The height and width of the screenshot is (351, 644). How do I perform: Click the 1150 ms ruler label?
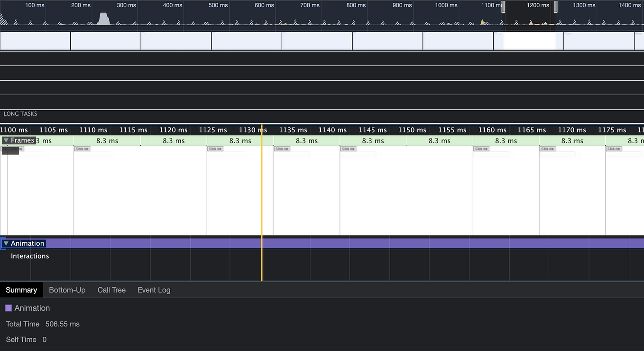(x=413, y=130)
